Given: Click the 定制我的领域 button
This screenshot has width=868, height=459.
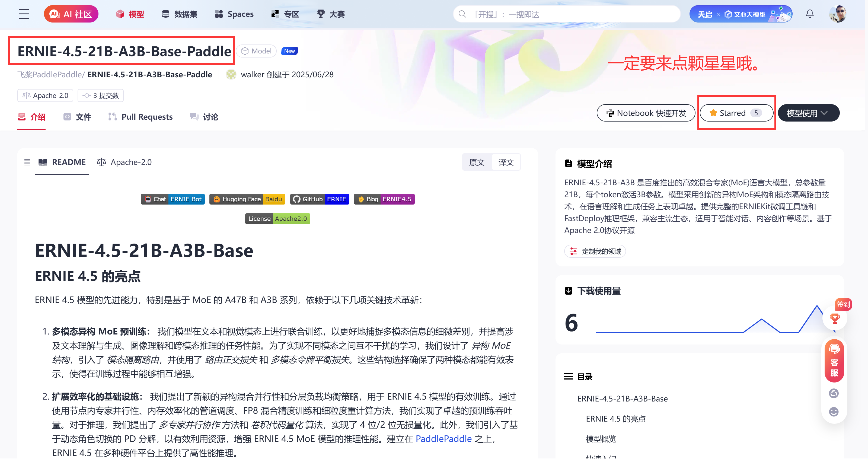Looking at the screenshot, I should pos(595,251).
